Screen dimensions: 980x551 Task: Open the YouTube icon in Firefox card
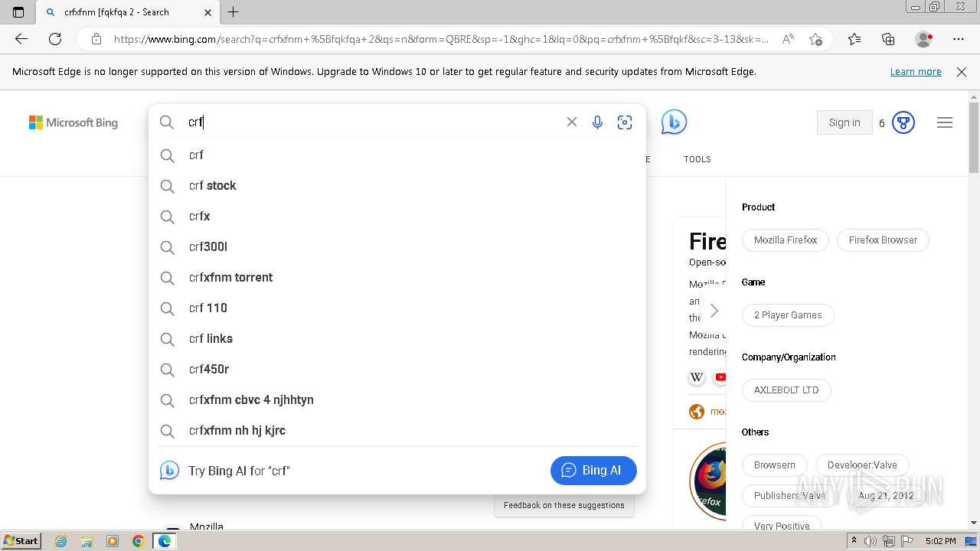click(x=720, y=377)
